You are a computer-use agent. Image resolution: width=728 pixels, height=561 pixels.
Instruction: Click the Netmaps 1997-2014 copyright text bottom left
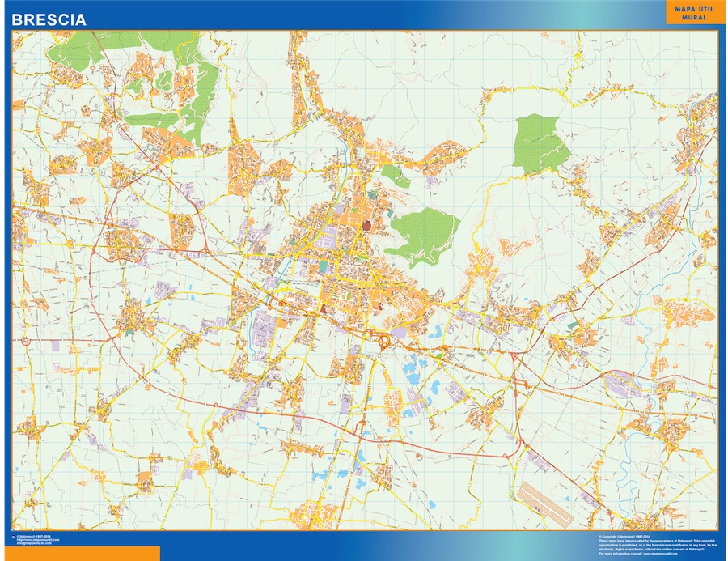[35, 536]
